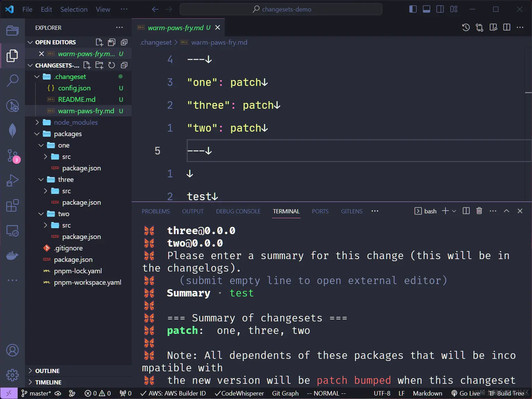This screenshot has width=532, height=399.
Task: Switch to PROBLEMS panel tab
Action: [x=156, y=211]
